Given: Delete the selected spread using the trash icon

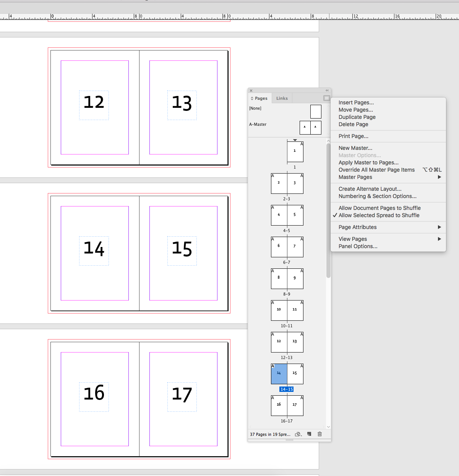Looking at the screenshot, I should [320, 434].
